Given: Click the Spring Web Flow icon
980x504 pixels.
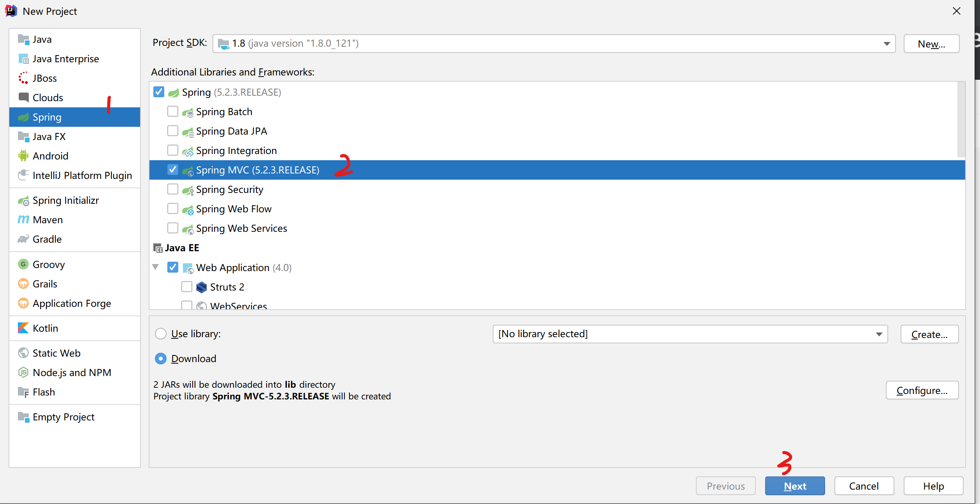Looking at the screenshot, I should coord(188,210).
